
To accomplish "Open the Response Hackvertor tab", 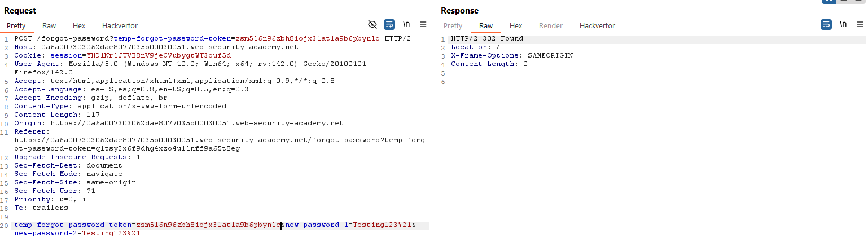I will pyautogui.click(x=597, y=25).
